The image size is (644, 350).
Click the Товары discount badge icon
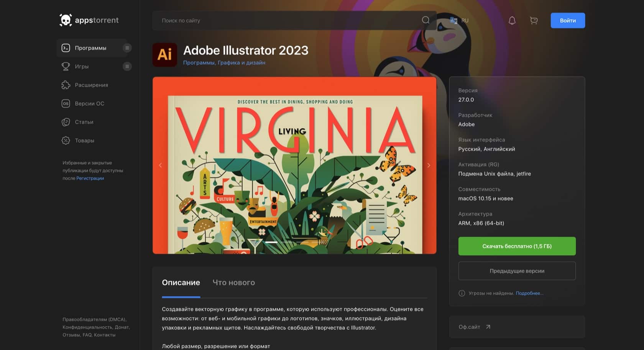(x=66, y=141)
